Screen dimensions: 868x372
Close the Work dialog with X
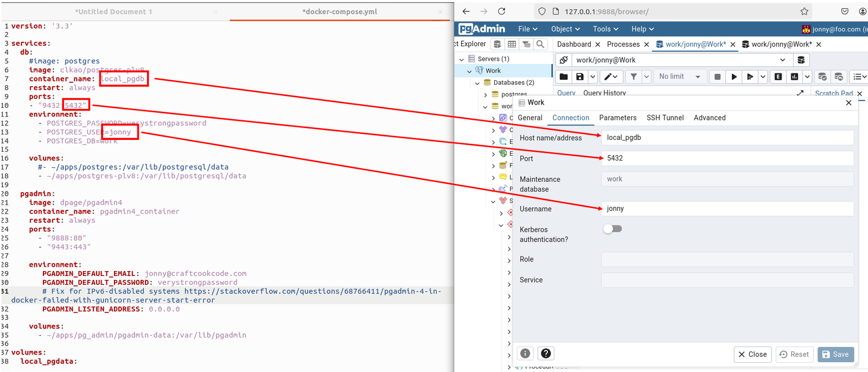click(848, 102)
